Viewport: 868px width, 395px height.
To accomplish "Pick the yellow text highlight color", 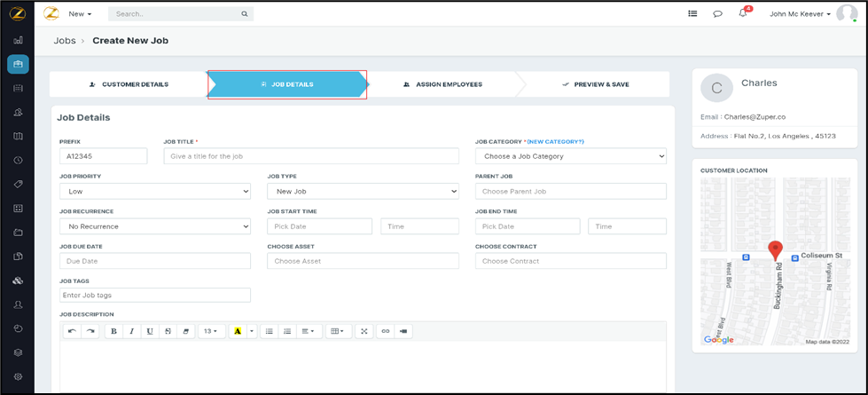I will click(238, 331).
